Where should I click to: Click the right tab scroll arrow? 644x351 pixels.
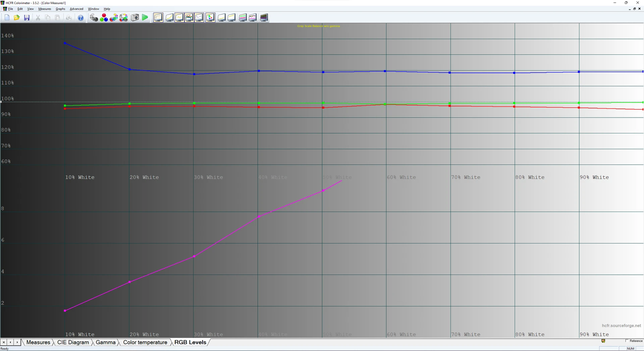point(17,342)
